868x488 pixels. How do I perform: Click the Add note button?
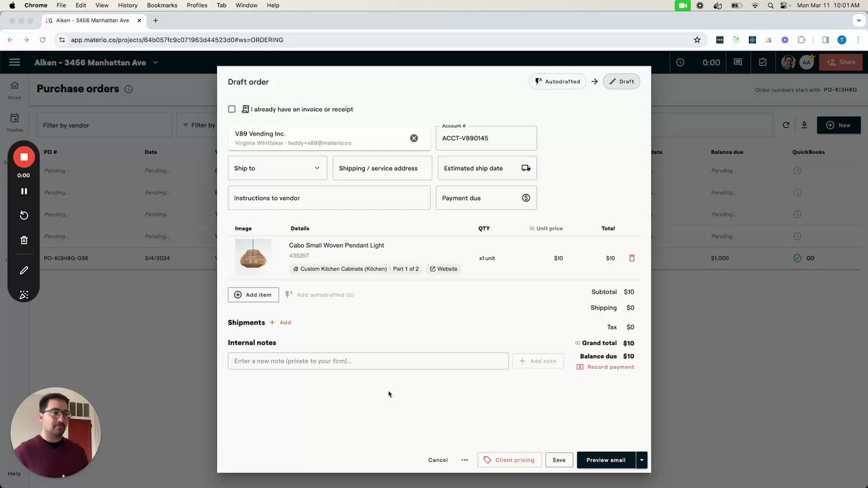[538, 361]
